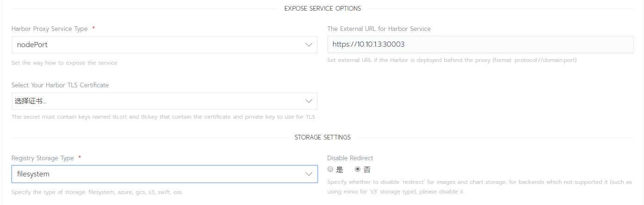Focus the External URL input showing https://10.10.1.3:30003

click(480, 45)
